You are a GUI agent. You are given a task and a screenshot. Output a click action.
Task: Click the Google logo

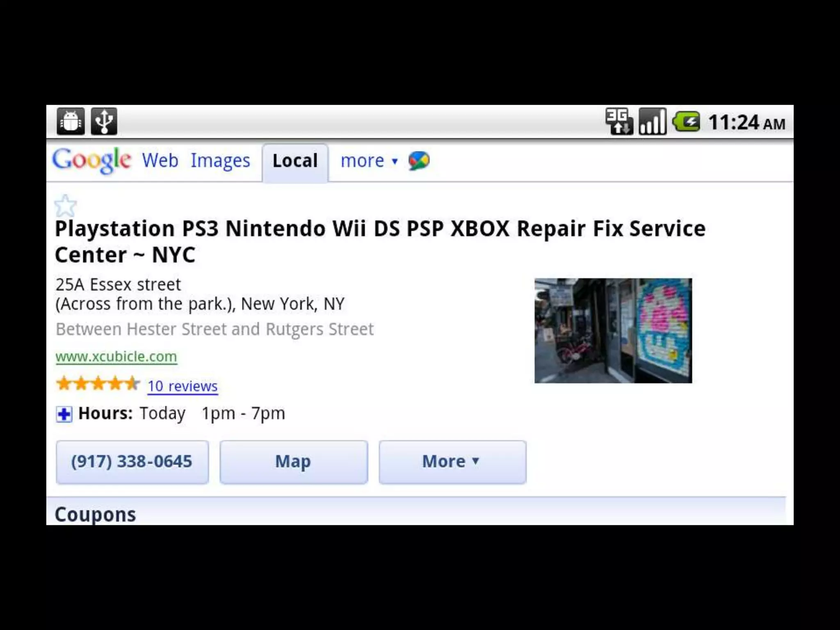[x=91, y=160]
